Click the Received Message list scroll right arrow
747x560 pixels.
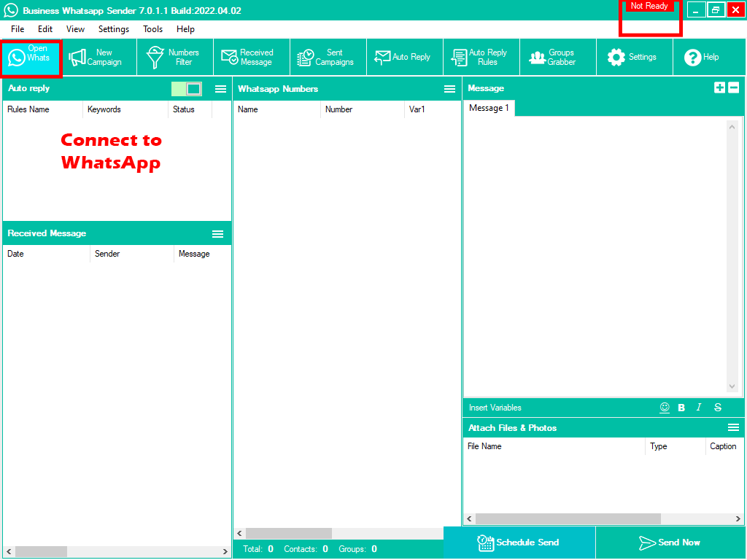(x=225, y=551)
